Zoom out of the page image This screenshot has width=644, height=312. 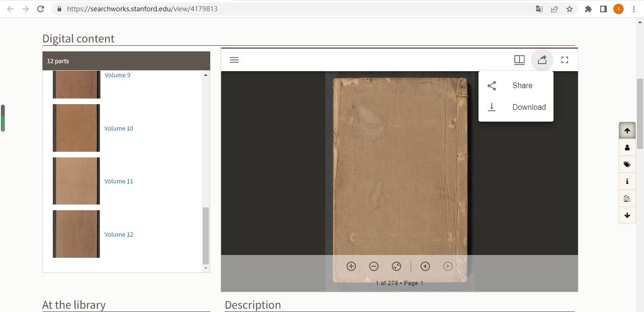pyautogui.click(x=374, y=266)
